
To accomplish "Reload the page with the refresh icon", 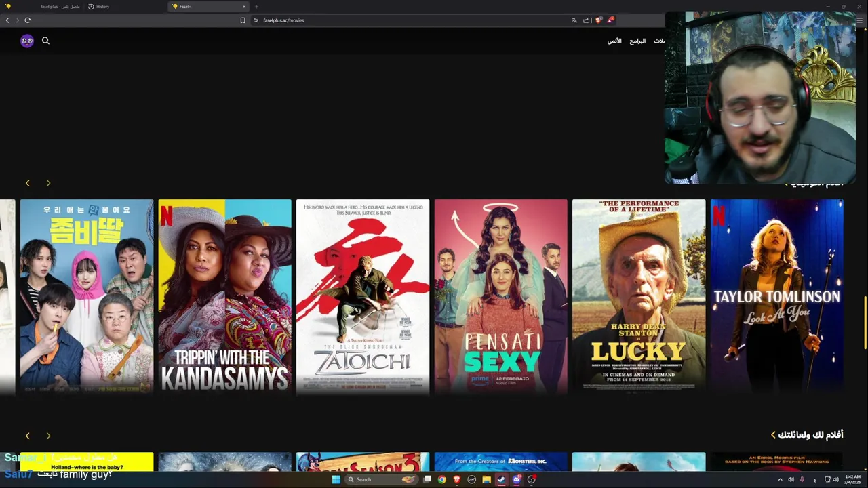I will pyautogui.click(x=28, y=20).
